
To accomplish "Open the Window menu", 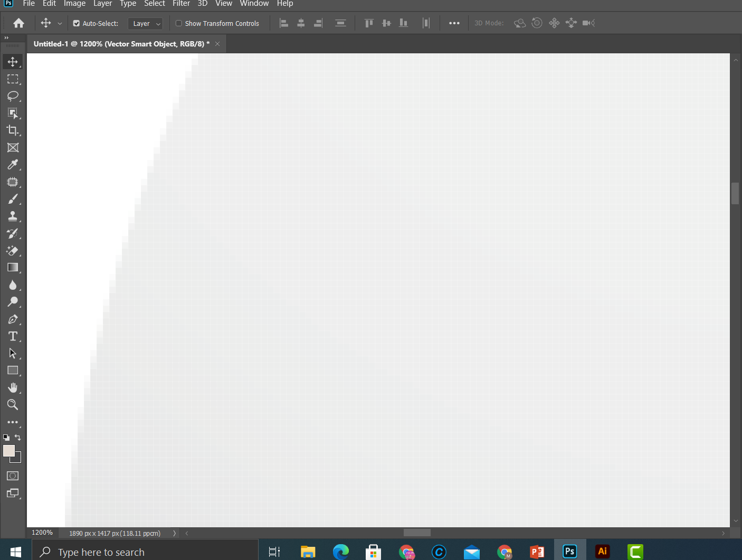I will click(x=254, y=4).
